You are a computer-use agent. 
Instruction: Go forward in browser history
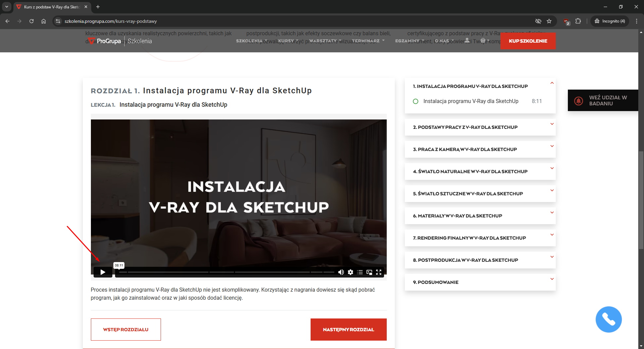(19, 21)
